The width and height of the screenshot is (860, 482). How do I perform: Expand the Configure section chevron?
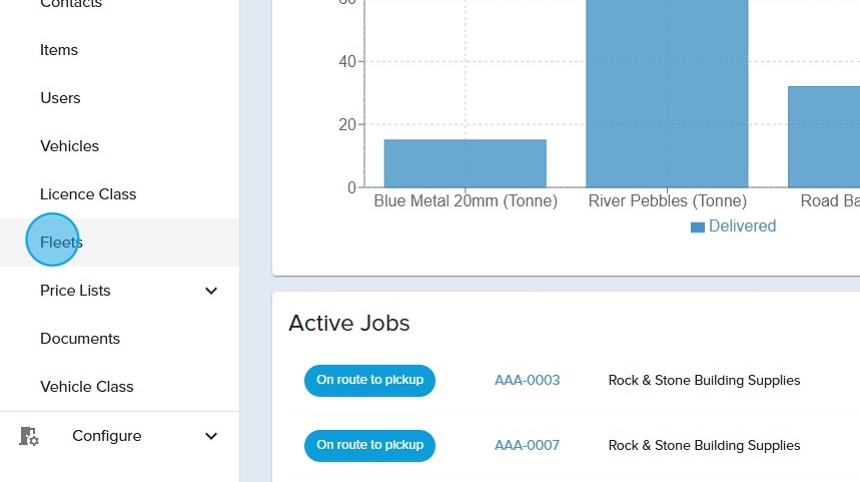click(211, 436)
